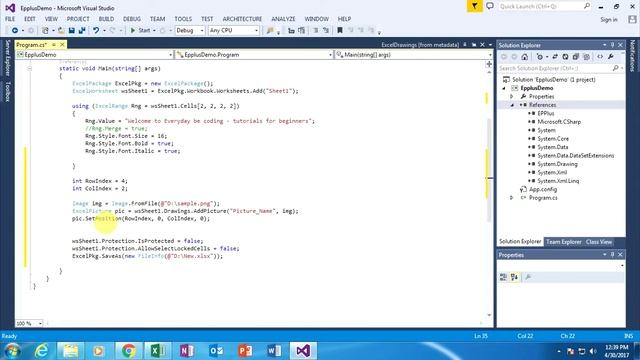Open the ARCHITECTURE menu
This screenshot has height=360, width=640.
[x=242, y=19]
